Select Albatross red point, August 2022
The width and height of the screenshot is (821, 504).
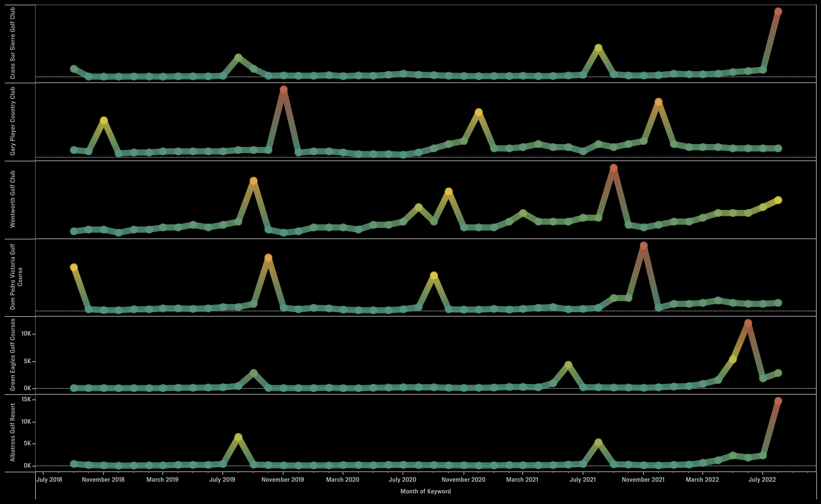pos(778,401)
